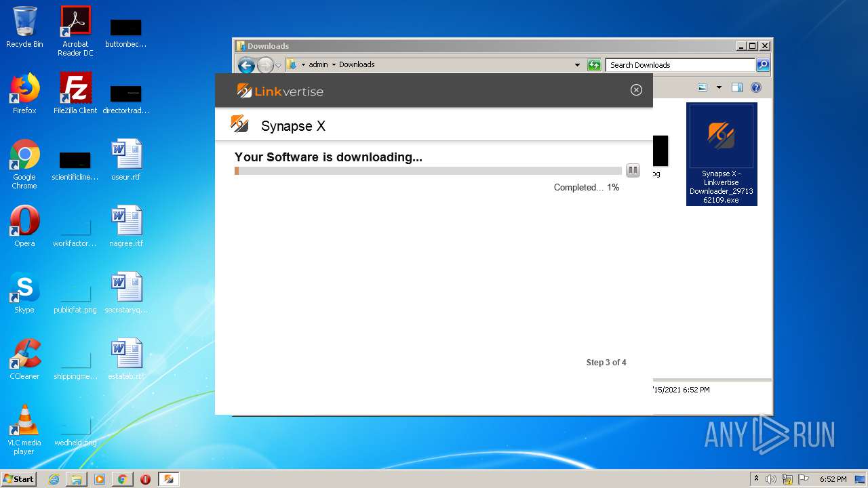Viewport: 868px width, 488px height.
Task: Select oseur.rtf document on desktop
Action: pos(126,159)
